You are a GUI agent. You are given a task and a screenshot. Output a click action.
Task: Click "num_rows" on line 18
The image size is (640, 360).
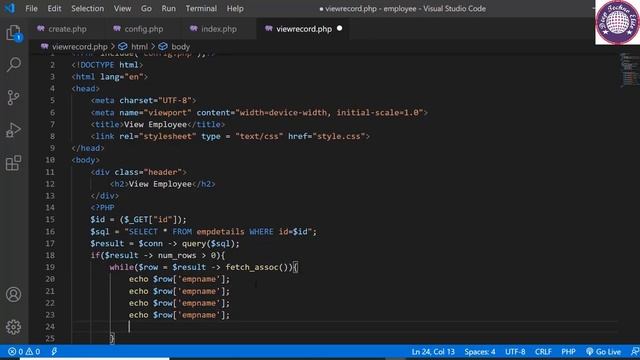tap(176, 256)
